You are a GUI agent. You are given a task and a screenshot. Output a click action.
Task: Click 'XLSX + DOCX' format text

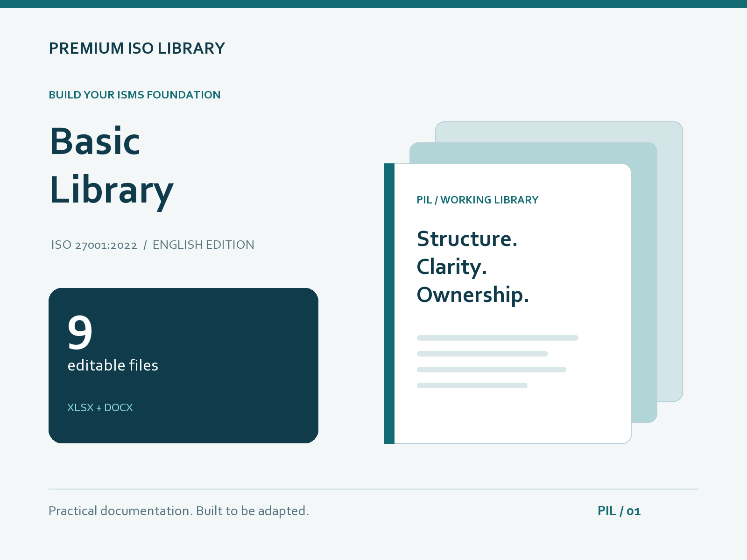point(100,407)
